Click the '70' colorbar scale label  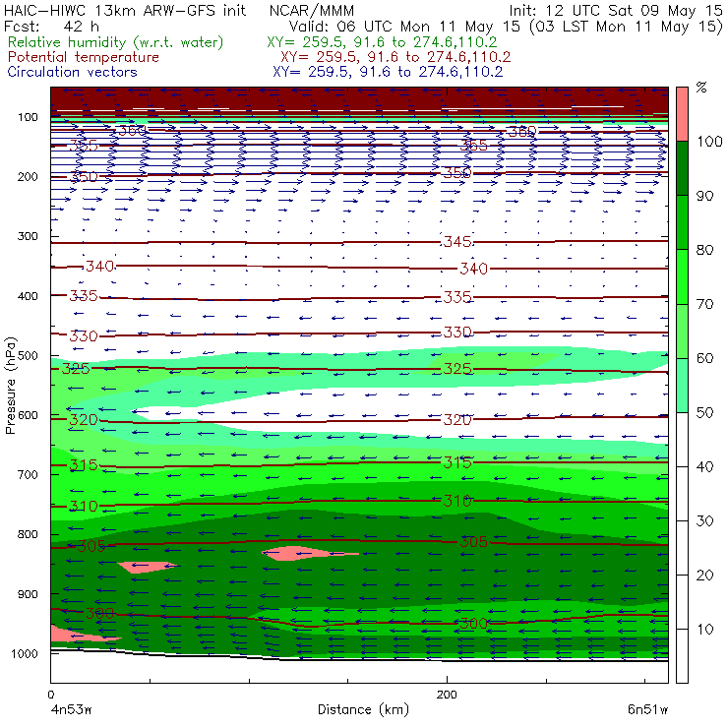click(704, 304)
